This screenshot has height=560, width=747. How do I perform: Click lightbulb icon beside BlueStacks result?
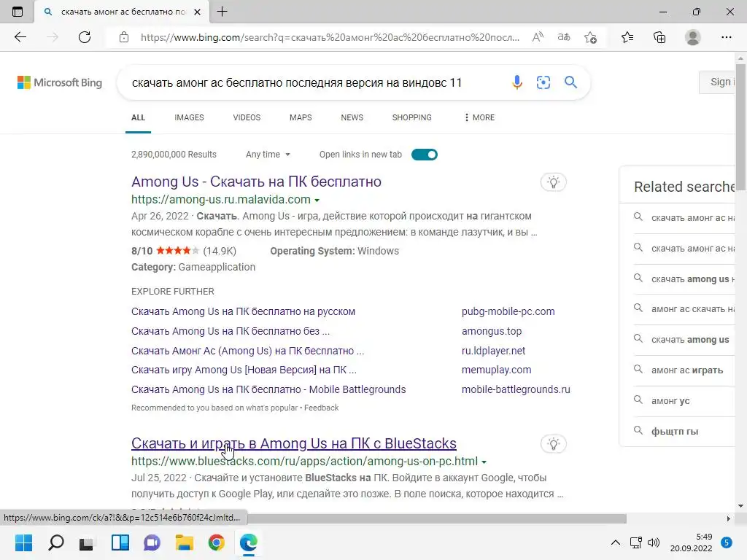click(x=554, y=444)
